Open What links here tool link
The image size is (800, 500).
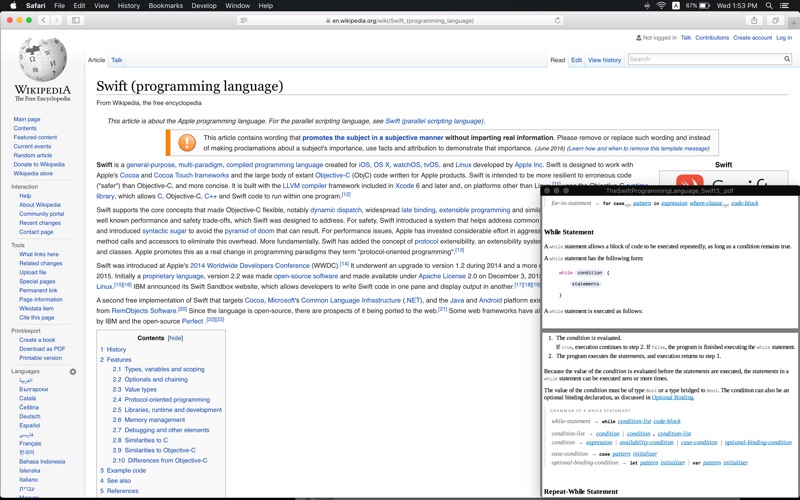pos(39,254)
